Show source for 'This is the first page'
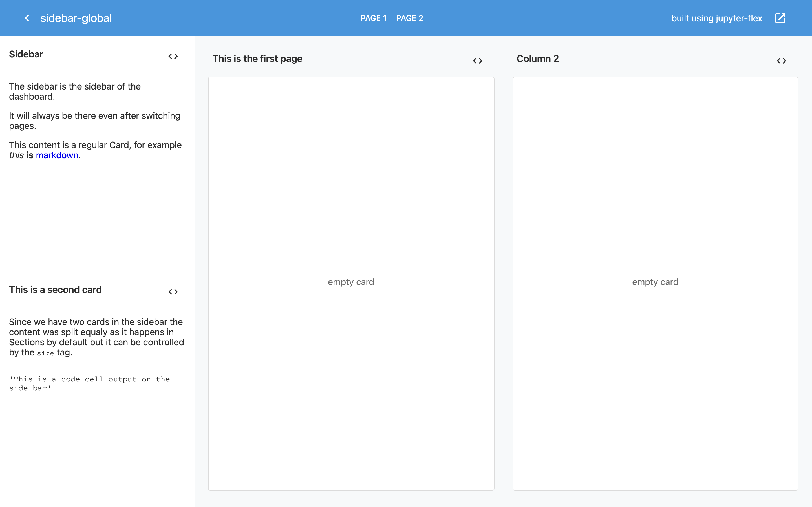Screen dimensions: 812x507 [477, 61]
